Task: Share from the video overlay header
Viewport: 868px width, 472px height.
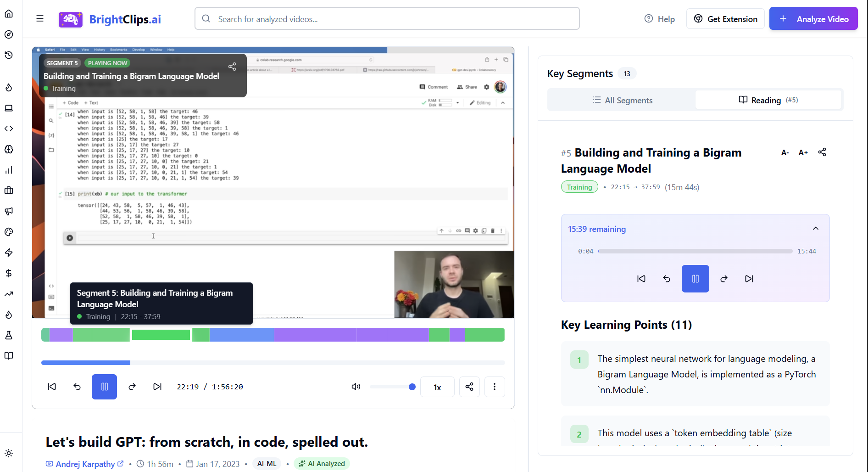Action: point(232,67)
